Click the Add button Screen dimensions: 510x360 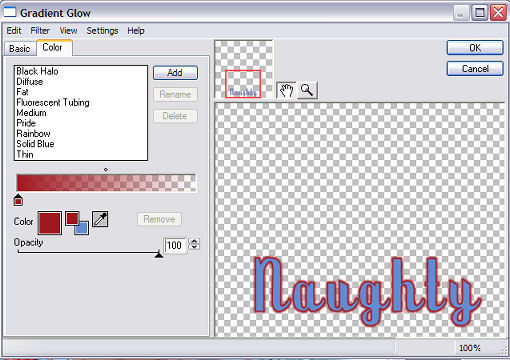(x=175, y=73)
